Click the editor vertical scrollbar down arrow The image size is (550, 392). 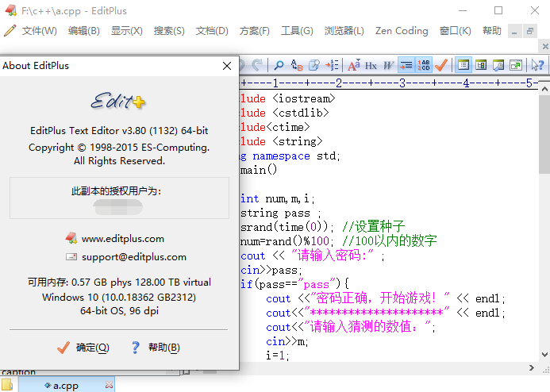click(544, 355)
